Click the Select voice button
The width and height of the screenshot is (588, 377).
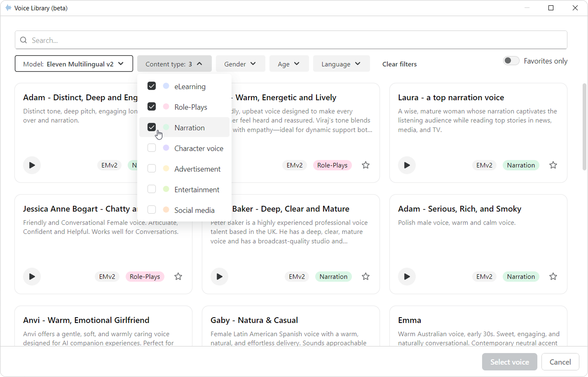(510, 362)
